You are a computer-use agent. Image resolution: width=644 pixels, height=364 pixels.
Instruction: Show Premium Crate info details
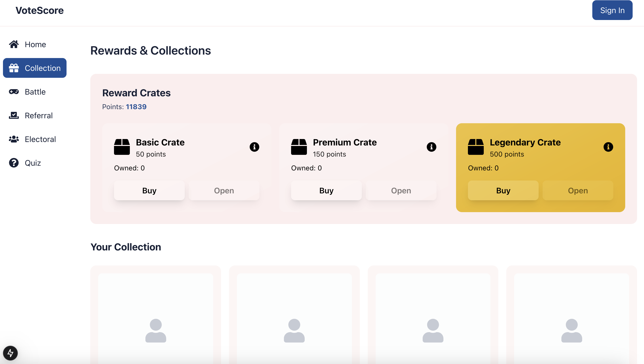(x=431, y=147)
